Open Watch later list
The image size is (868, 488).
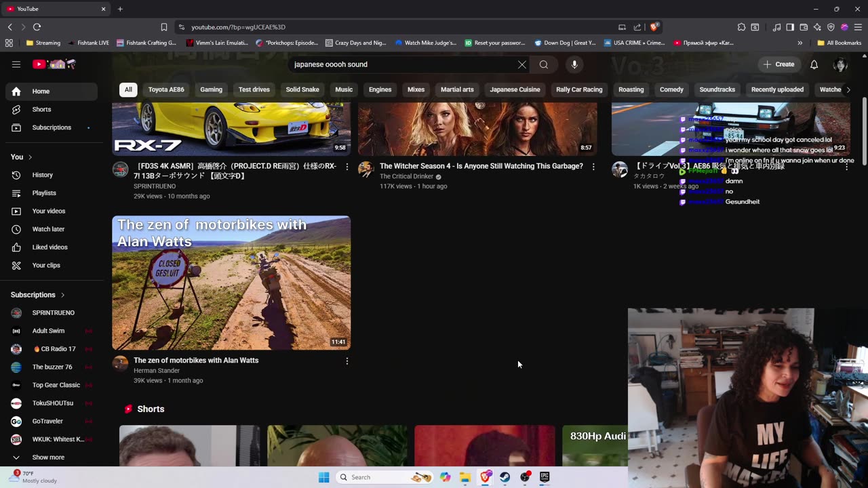tap(52, 229)
